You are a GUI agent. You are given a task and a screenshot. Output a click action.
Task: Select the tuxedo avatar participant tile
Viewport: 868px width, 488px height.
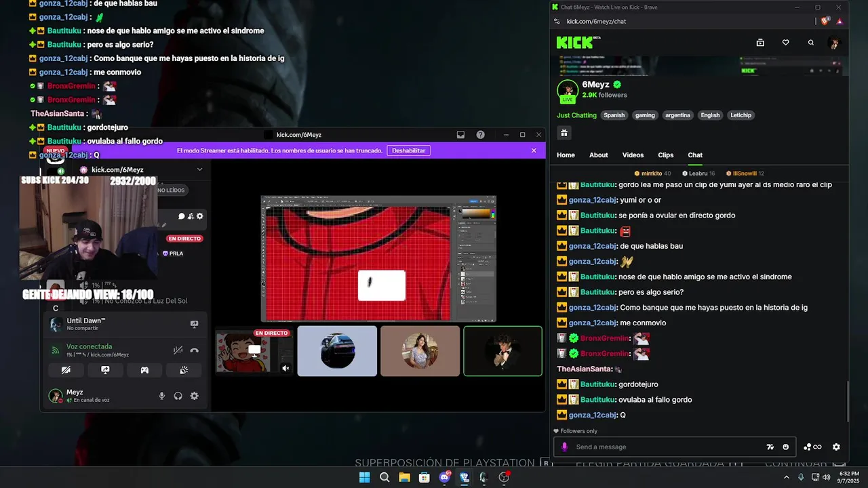point(502,351)
